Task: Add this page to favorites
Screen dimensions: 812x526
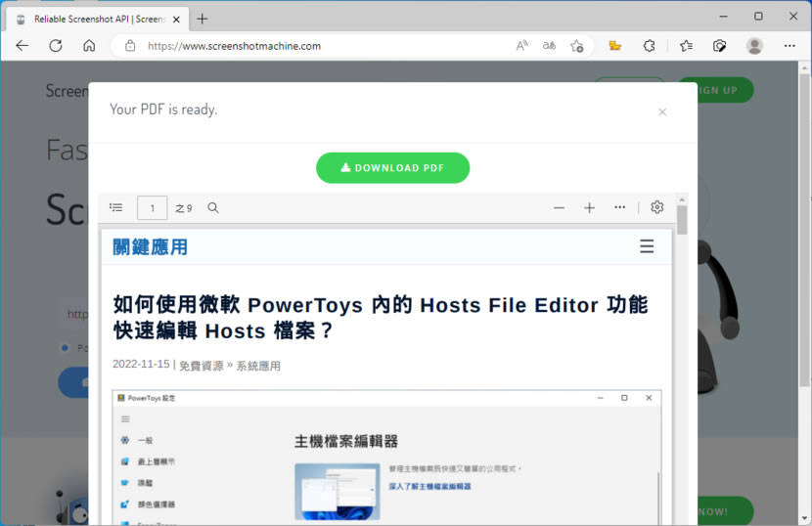Action: (x=577, y=46)
